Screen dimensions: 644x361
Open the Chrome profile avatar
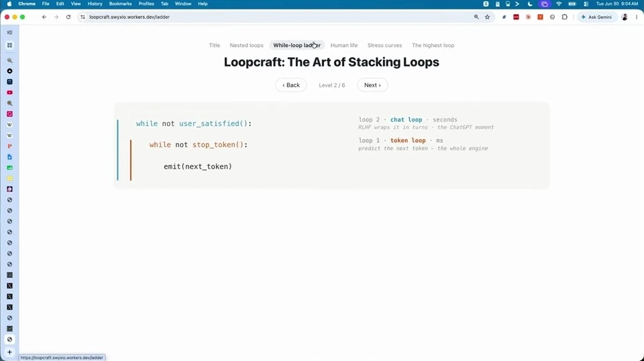[x=625, y=17]
